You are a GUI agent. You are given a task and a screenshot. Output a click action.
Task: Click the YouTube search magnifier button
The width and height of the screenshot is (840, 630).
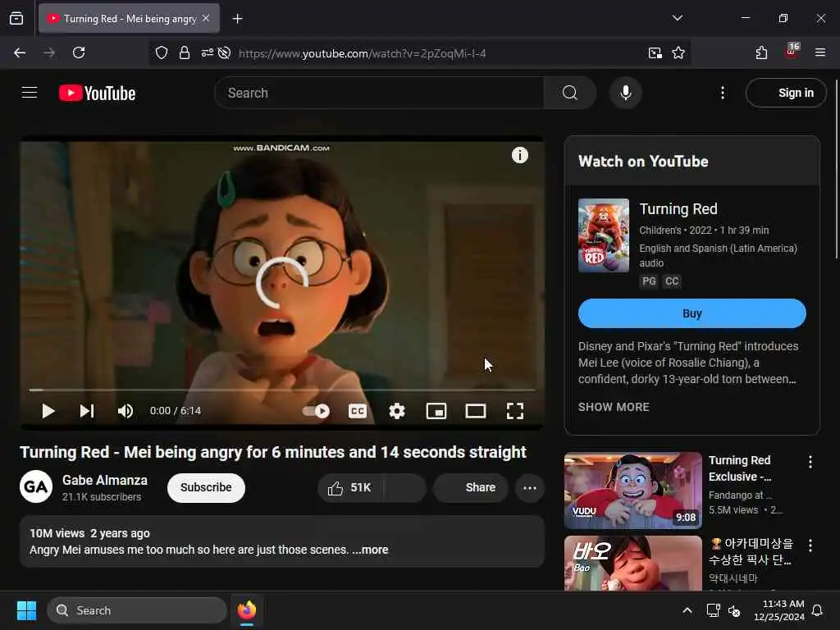point(570,93)
